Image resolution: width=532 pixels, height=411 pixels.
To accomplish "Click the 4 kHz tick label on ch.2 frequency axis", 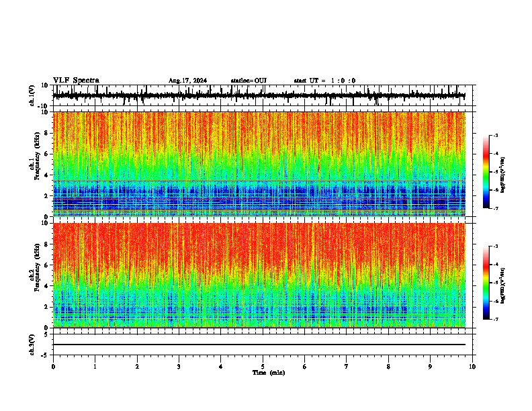I will pos(46,286).
